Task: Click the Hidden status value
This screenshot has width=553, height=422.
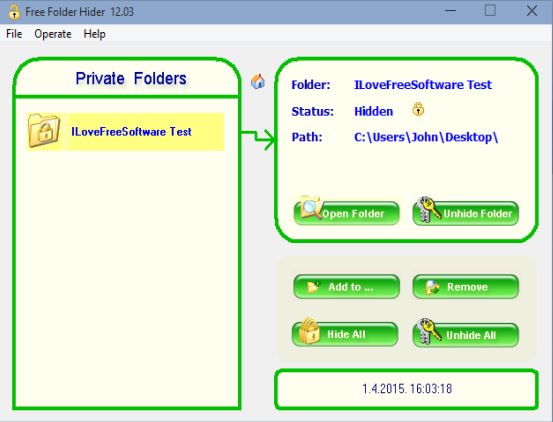Action: [373, 111]
